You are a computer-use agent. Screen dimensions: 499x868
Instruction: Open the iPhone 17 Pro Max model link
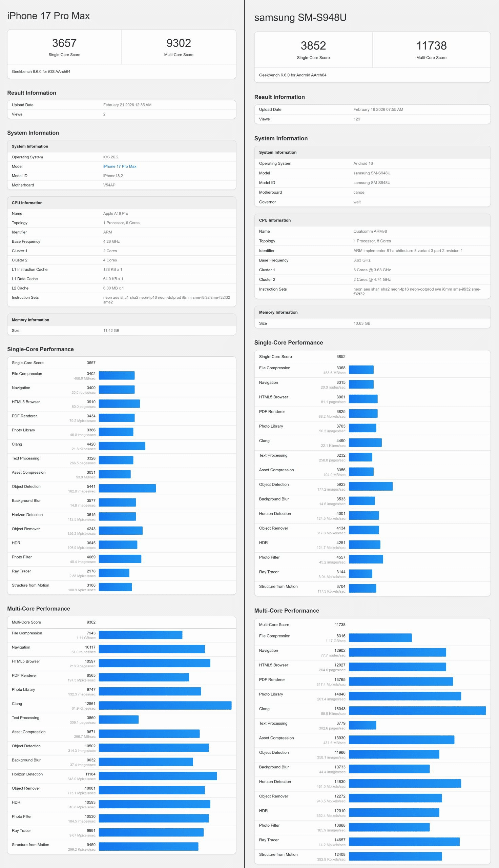120,166
